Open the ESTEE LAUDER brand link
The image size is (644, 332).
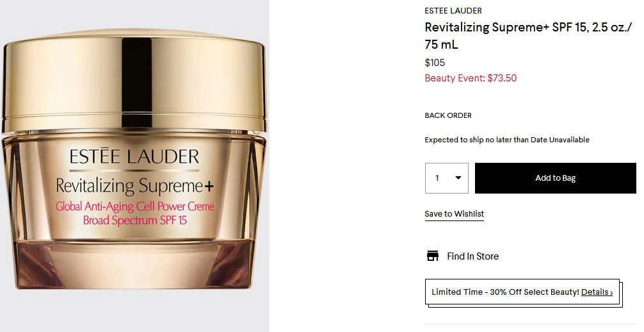(453, 11)
